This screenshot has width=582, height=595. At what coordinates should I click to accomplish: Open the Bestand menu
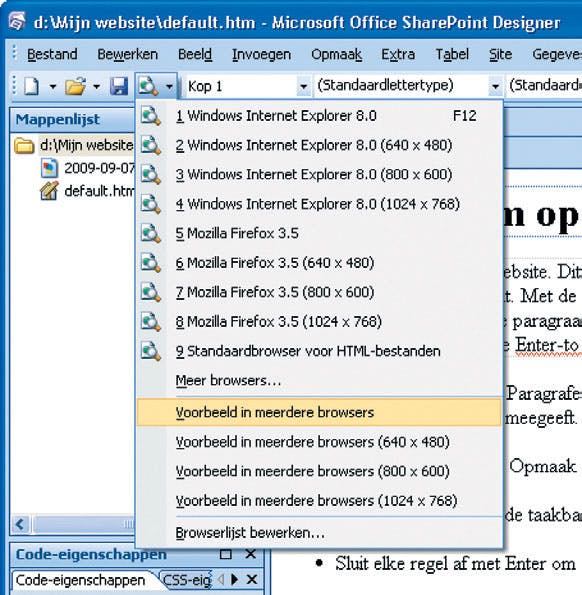click(52, 54)
